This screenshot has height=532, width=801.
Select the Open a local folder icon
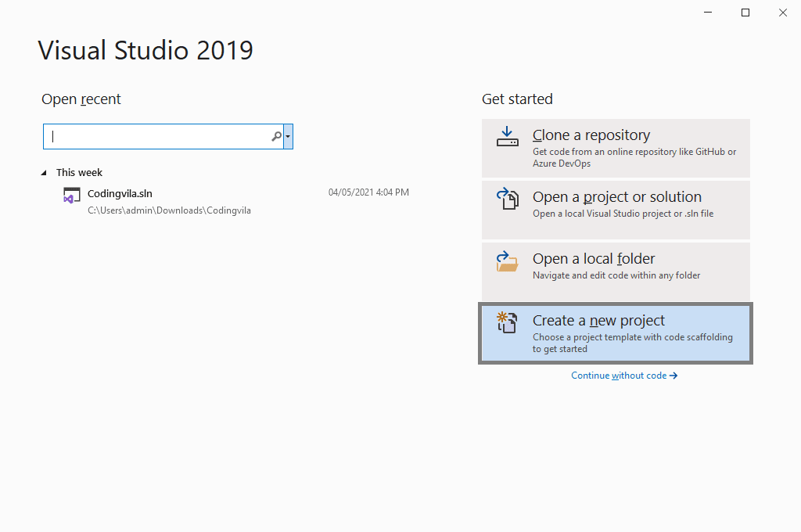click(x=507, y=259)
